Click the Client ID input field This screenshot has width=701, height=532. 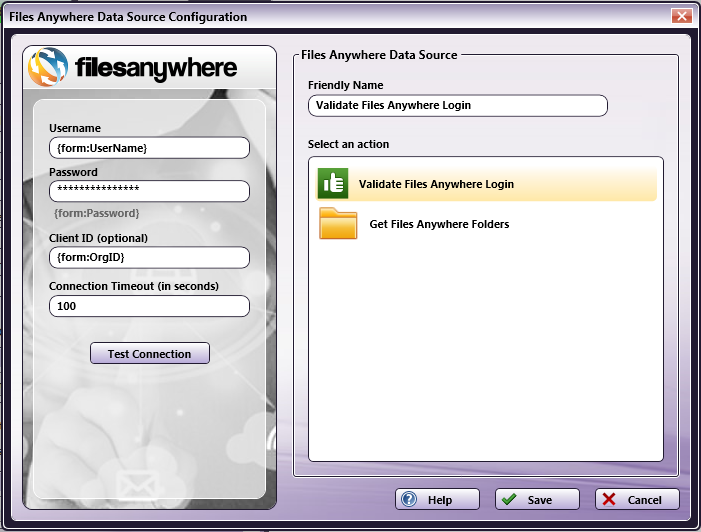[149, 258]
